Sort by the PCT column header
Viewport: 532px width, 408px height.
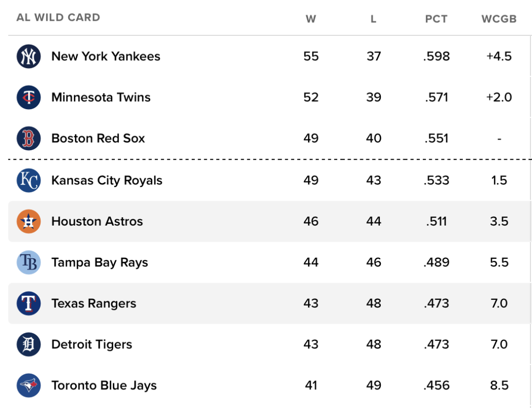click(x=436, y=19)
